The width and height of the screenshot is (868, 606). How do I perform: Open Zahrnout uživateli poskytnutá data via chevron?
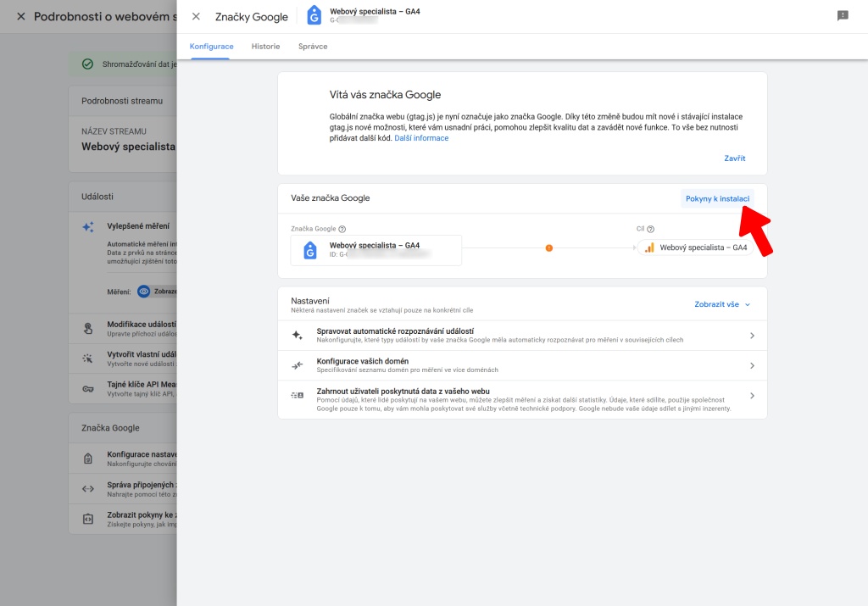(752, 395)
